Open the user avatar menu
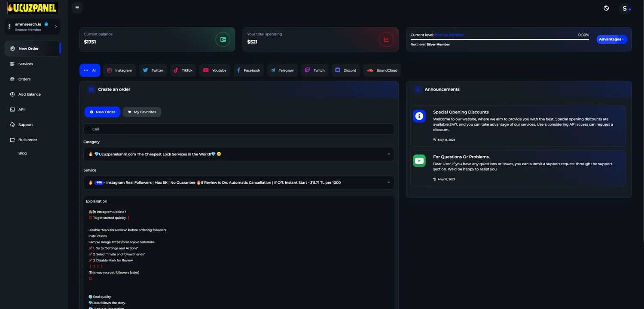The width and height of the screenshot is (644, 309). (x=625, y=8)
